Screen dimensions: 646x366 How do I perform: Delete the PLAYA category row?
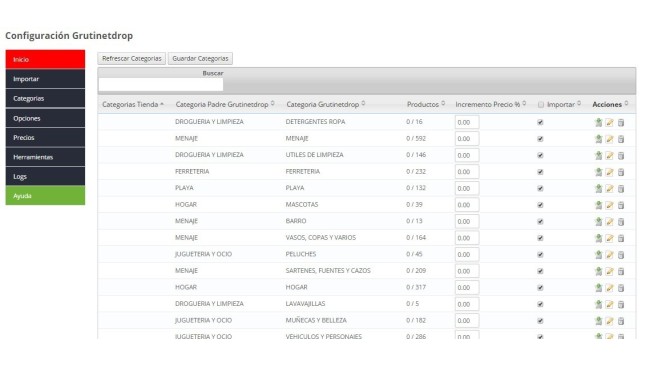point(621,188)
